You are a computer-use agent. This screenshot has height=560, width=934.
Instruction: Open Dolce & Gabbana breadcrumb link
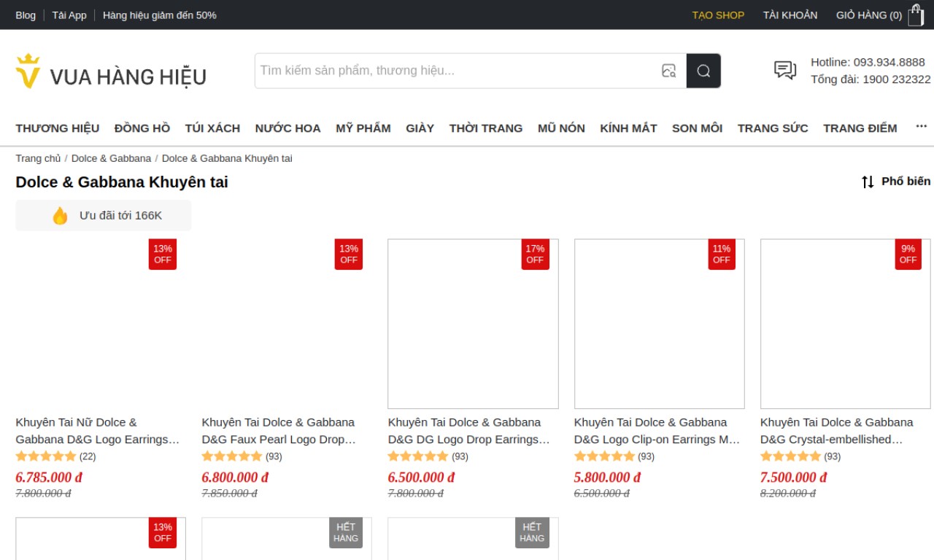(111, 158)
